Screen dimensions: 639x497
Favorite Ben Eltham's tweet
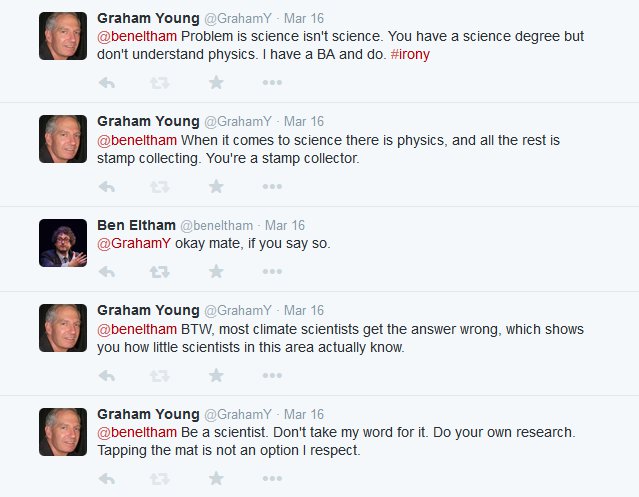(215, 271)
